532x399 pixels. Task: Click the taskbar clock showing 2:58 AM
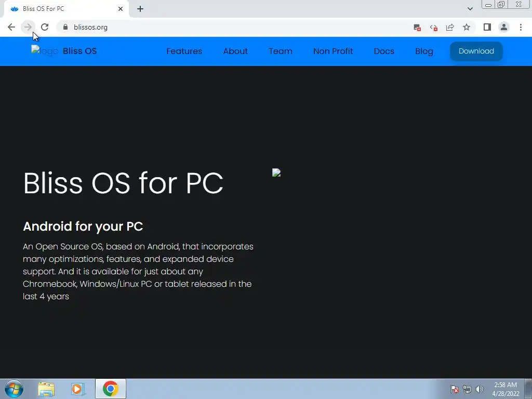(506, 389)
